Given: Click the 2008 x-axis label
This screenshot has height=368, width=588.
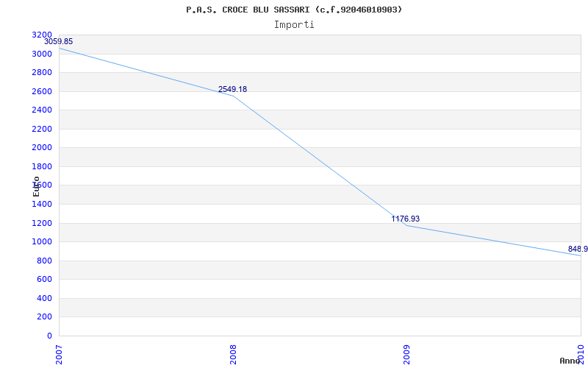Looking at the screenshot, I should (x=233, y=355).
